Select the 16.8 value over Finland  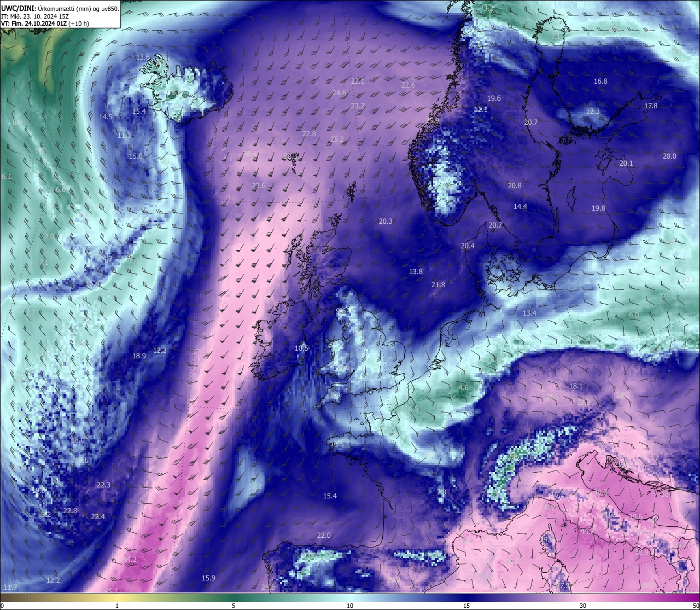(600, 81)
